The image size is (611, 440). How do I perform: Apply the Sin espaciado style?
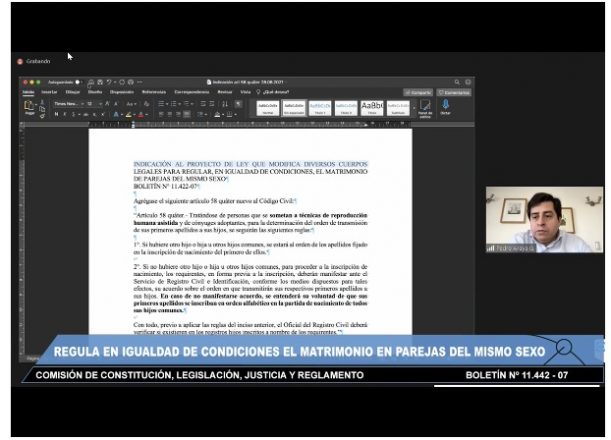tap(294, 108)
